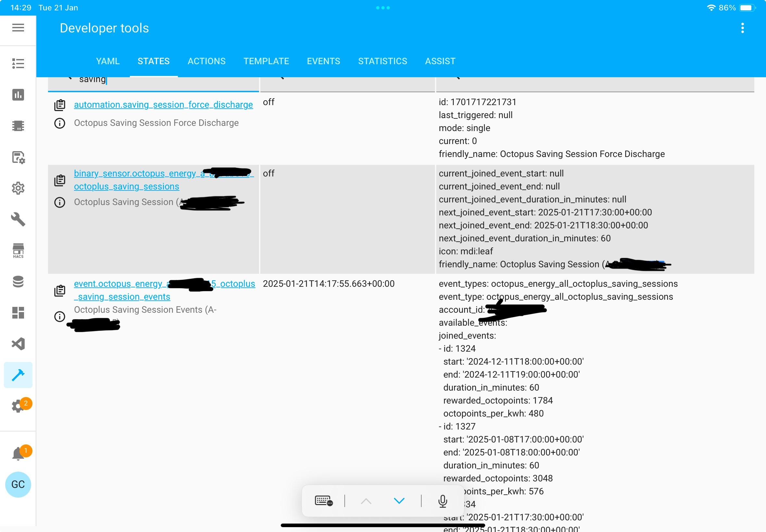
Task: Open the chip icon in the sidebar
Action: [18, 126]
